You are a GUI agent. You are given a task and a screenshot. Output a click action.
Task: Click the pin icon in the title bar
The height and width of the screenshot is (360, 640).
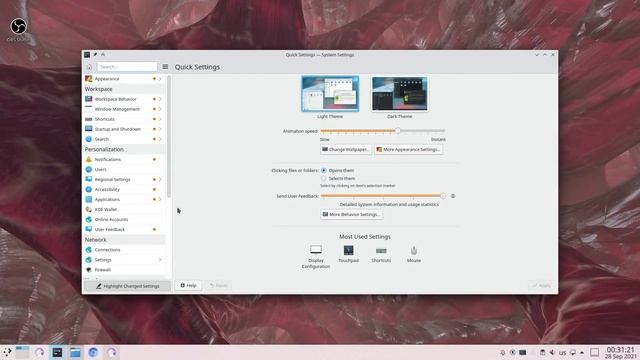coord(95,54)
